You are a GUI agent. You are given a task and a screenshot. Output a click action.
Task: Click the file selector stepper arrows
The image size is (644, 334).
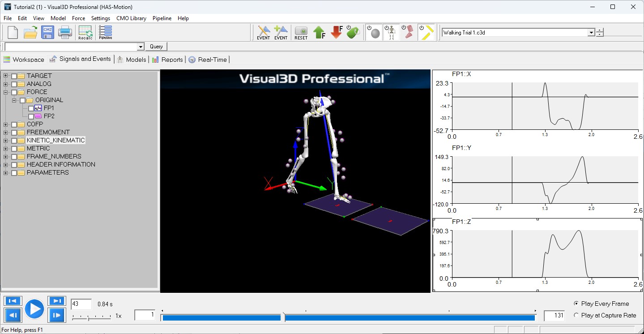tap(600, 33)
